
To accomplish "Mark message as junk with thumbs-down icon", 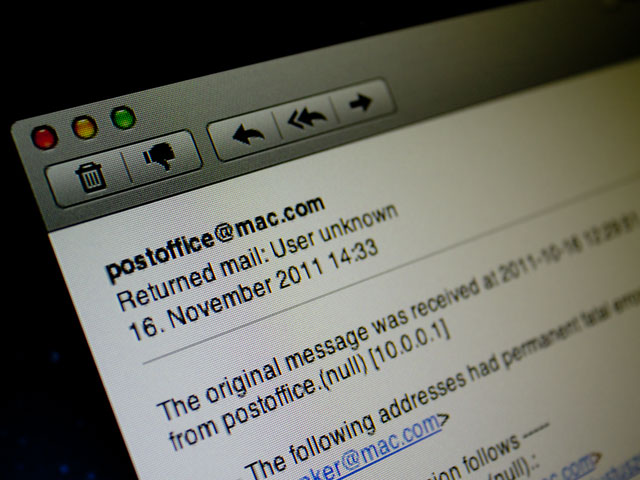I will [162, 156].
